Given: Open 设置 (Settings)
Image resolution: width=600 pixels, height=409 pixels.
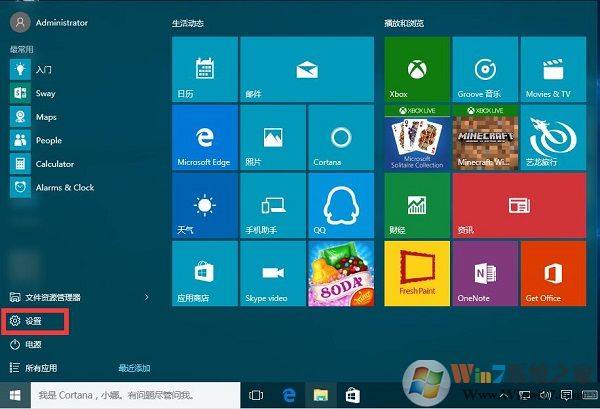Looking at the screenshot, I should (25, 321).
